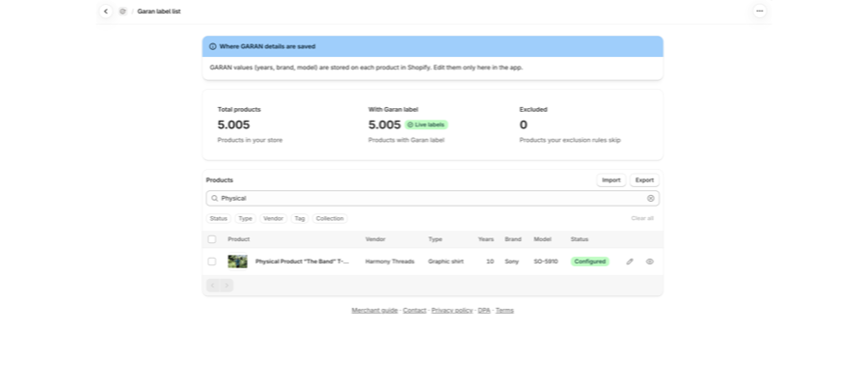Viewport: 868px width, 386px height.
Task: Open the DPA link
Action: coord(484,311)
